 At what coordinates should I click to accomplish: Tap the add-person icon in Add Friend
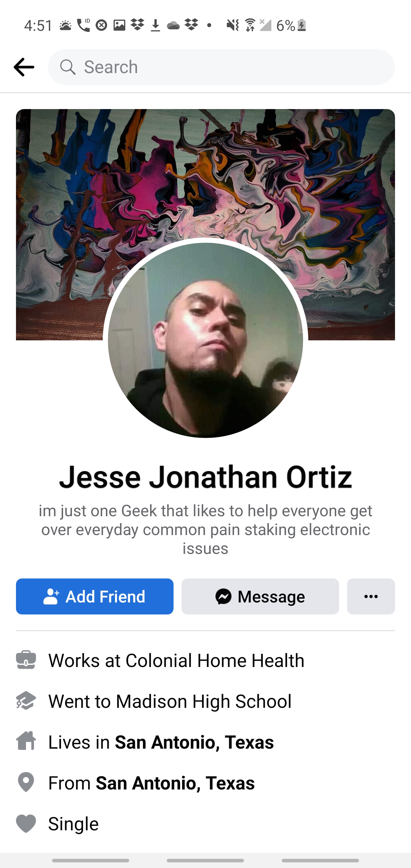[x=51, y=596]
